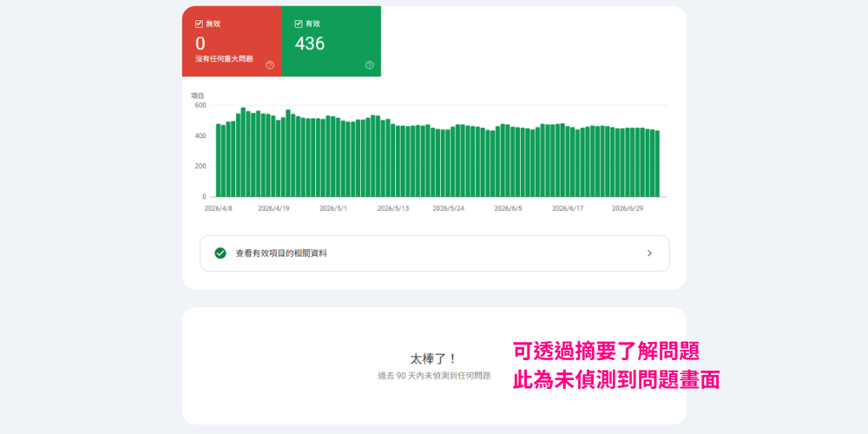868x434 pixels.
Task: Click the 過去 90 天內未偵測到任何問題 message
Action: 434,375
